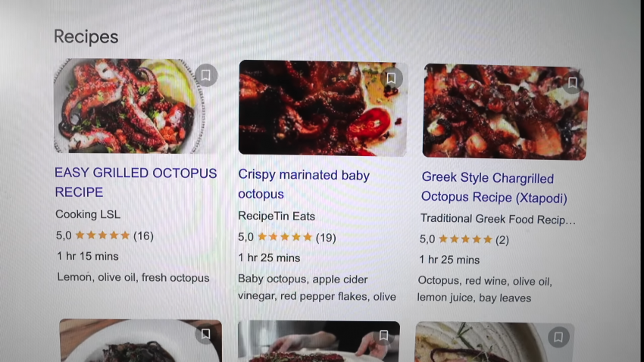The width and height of the screenshot is (644, 362).
Task: Click bookmark icon on bottom-right recipe card
Action: 558,337
